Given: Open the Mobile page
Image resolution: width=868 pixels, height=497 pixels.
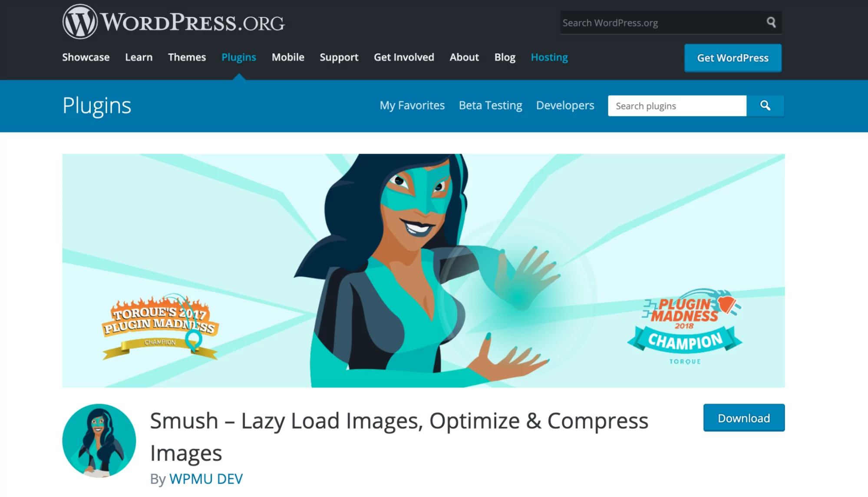Looking at the screenshot, I should pos(288,57).
